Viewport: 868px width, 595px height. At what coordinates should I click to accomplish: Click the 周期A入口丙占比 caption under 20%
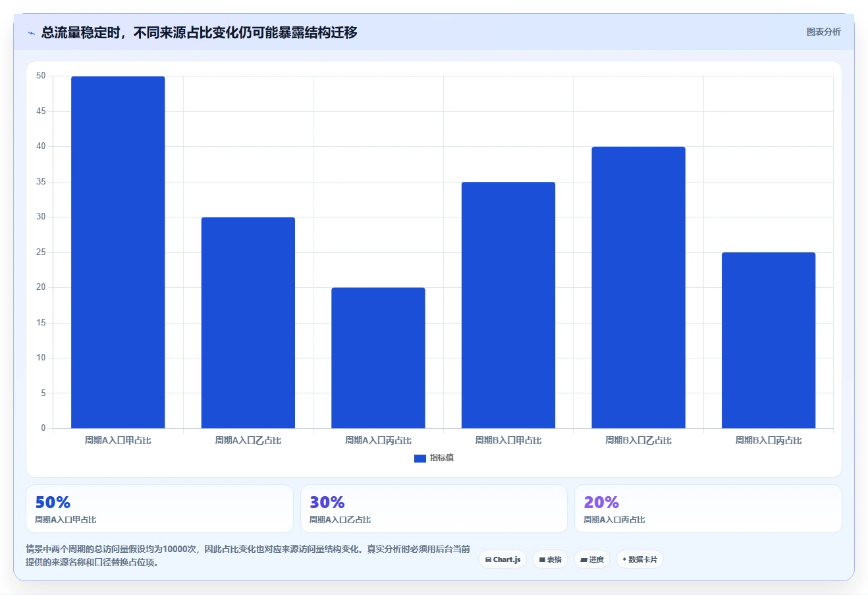coord(614,520)
